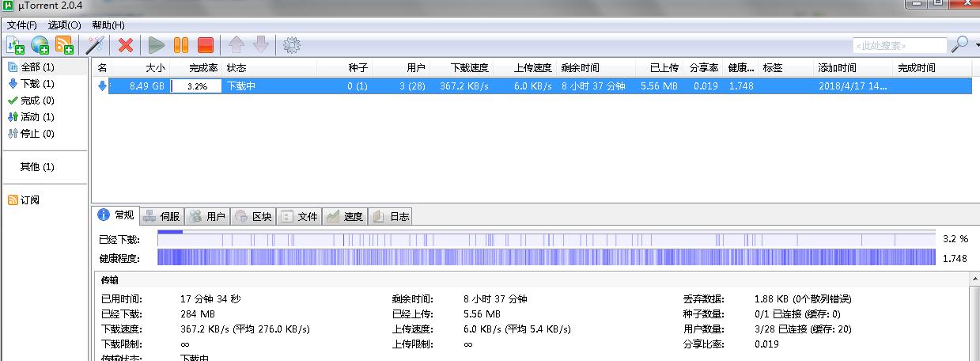Click the Move Down Queue arrow icon
Viewport: 980px width, 361px height.
[260, 45]
